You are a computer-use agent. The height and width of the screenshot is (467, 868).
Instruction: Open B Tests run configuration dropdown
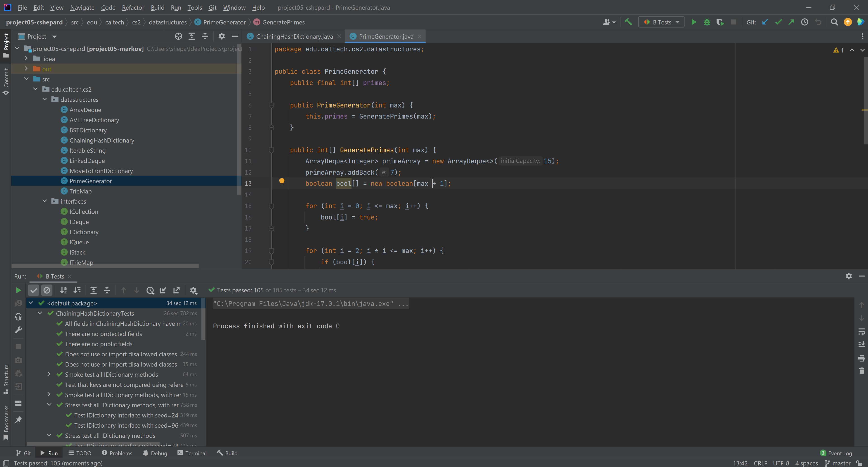[661, 22]
